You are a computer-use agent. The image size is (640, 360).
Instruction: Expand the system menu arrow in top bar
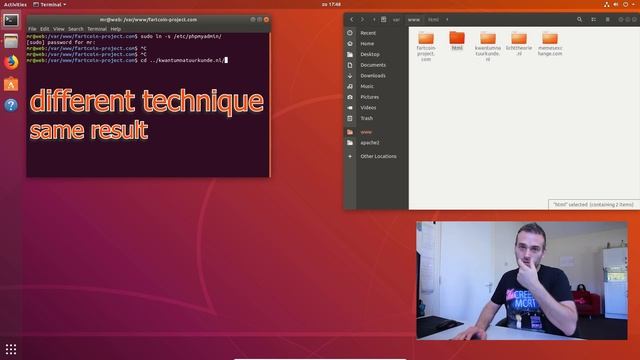[633, 4]
